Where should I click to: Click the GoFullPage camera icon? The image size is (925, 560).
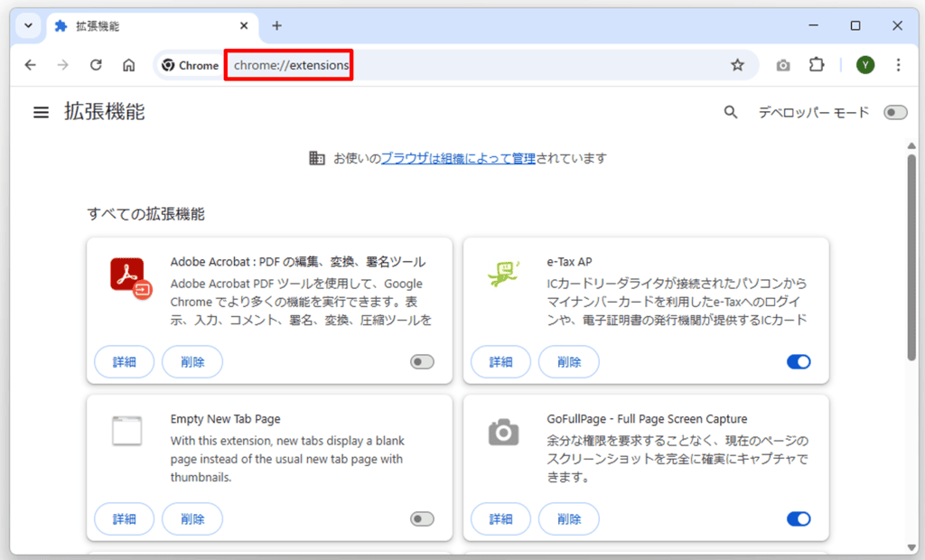pos(505,432)
